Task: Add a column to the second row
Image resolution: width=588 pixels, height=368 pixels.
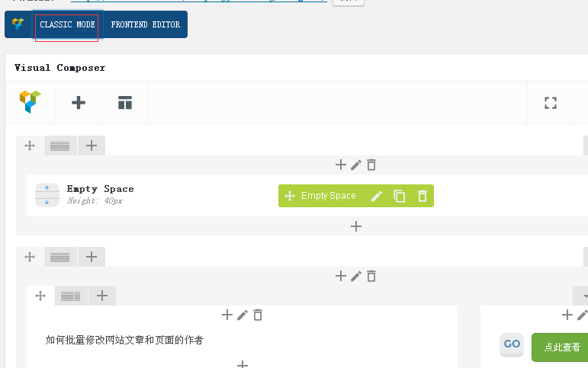Action: pos(92,257)
